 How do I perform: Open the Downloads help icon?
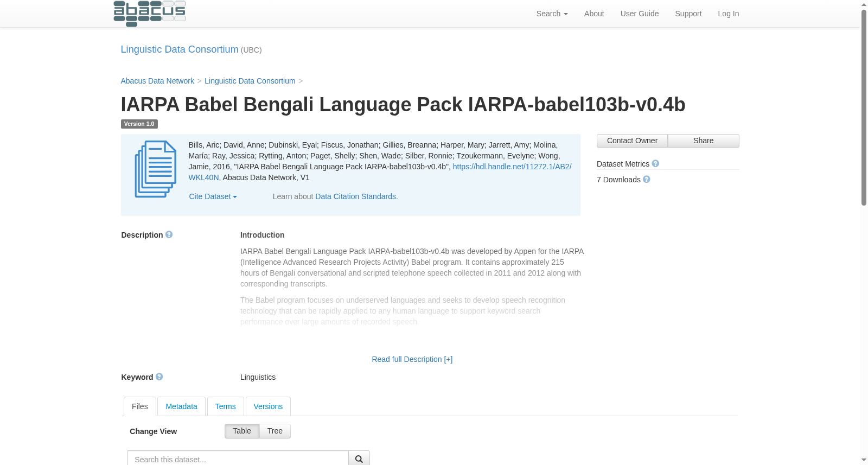tap(647, 179)
